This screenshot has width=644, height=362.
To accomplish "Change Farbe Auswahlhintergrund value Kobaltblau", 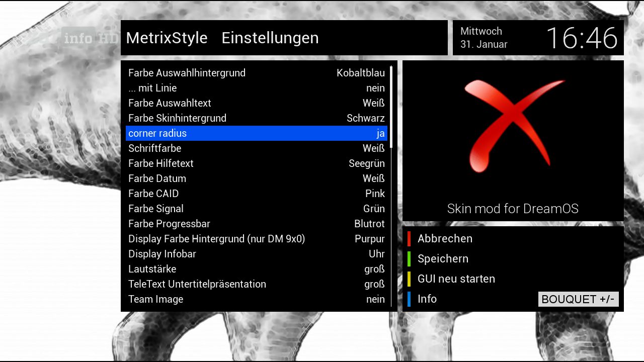I will pos(360,73).
